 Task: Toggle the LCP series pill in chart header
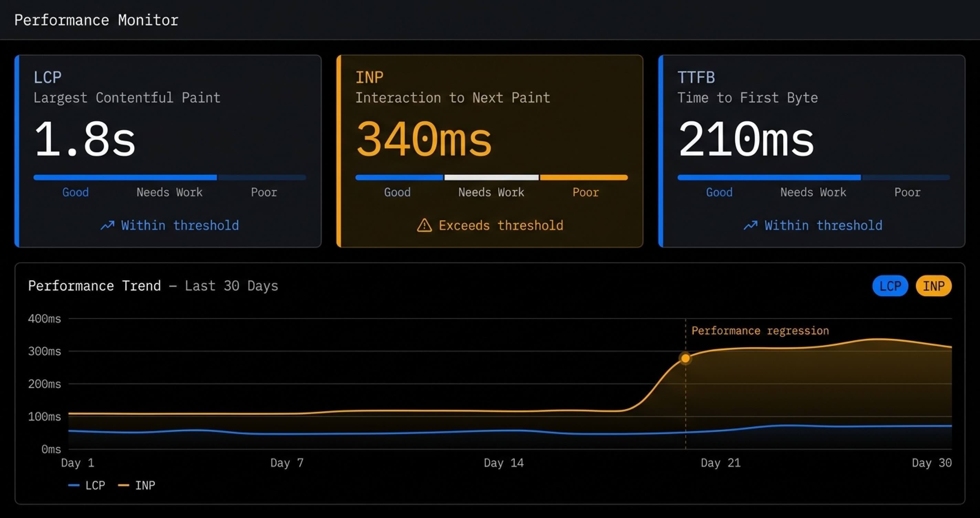(890, 286)
